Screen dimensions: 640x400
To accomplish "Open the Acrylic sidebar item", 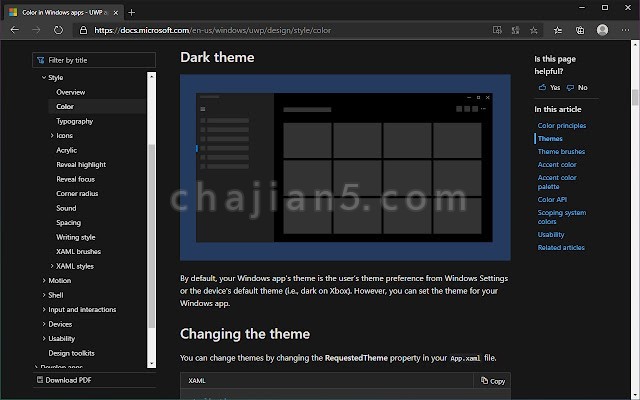I will pos(67,150).
